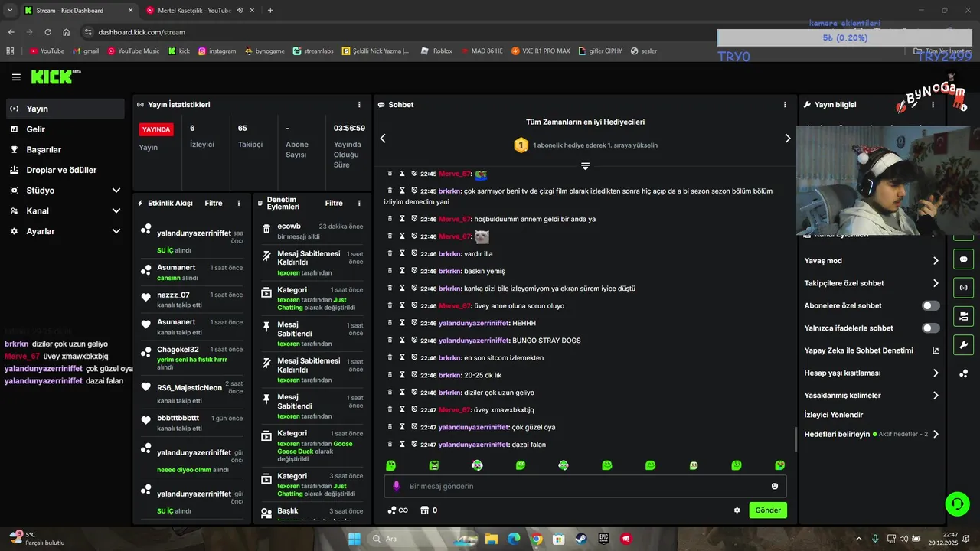Open the hamburger menu beside the Kick logo
The width and height of the screenshot is (980, 551).
point(16,77)
